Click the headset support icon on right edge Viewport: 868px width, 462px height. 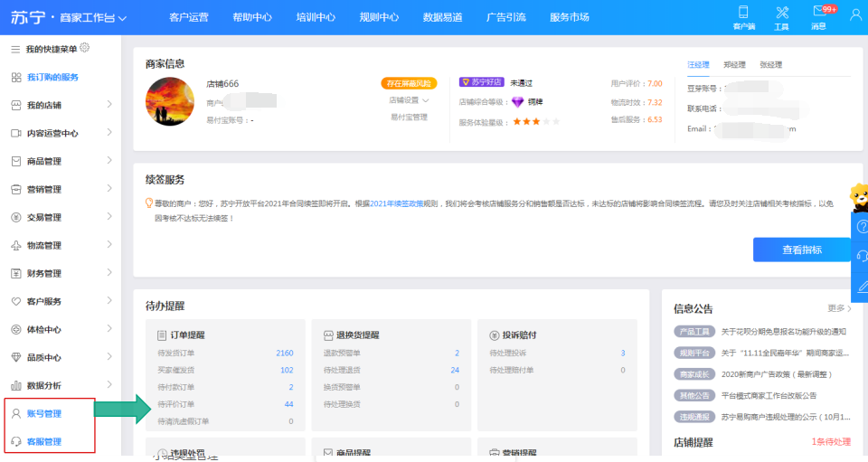pos(862,256)
